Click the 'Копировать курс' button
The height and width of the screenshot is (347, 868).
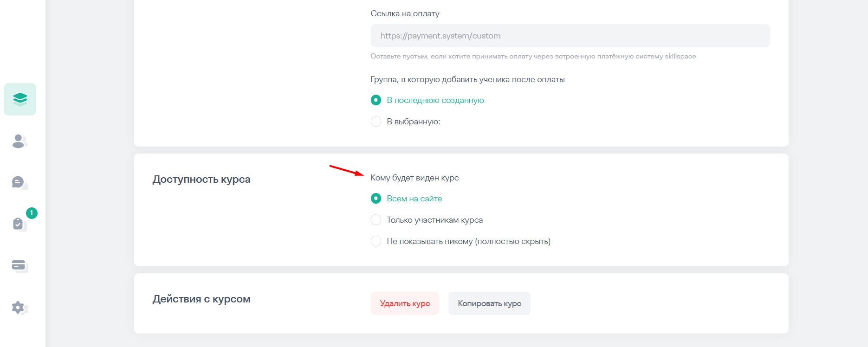click(489, 303)
